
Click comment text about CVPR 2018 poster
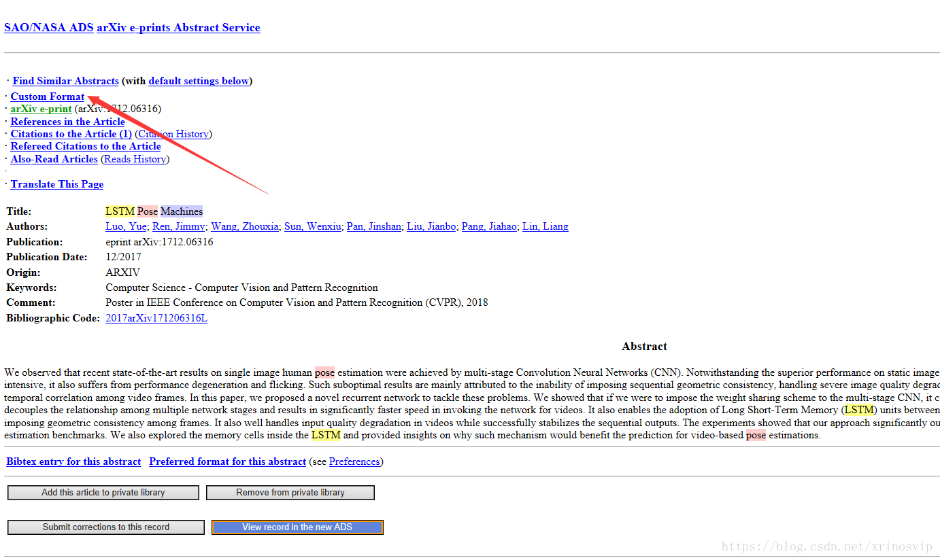[x=297, y=302]
